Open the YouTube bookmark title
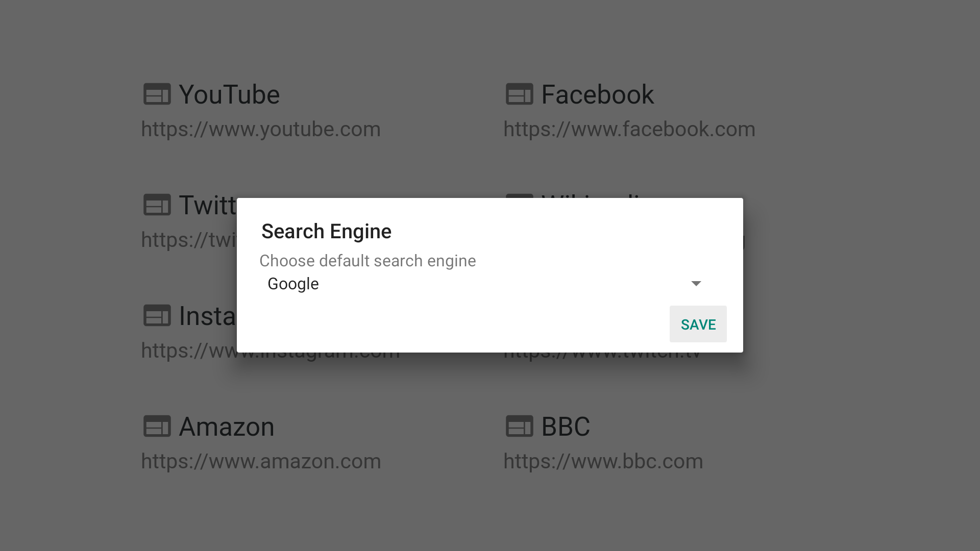Screen dimensions: 980x551 (x=229, y=95)
